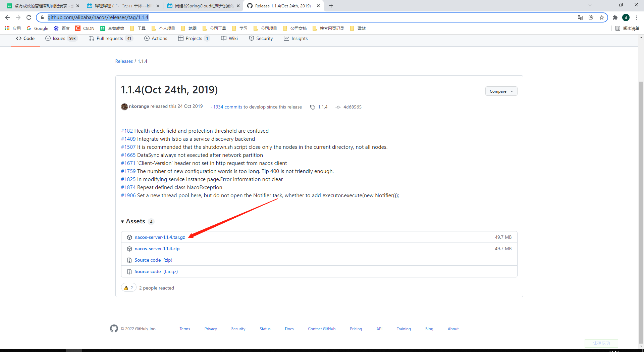Click package icon beside nacos-server-1.1.4.tar.gz
Viewport: 644px width, 352px height.
pyautogui.click(x=129, y=237)
